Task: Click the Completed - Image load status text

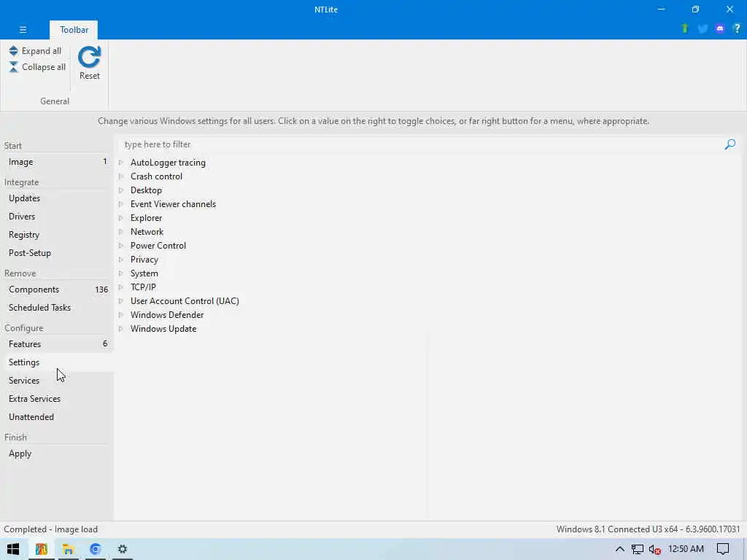Action: [50, 529]
